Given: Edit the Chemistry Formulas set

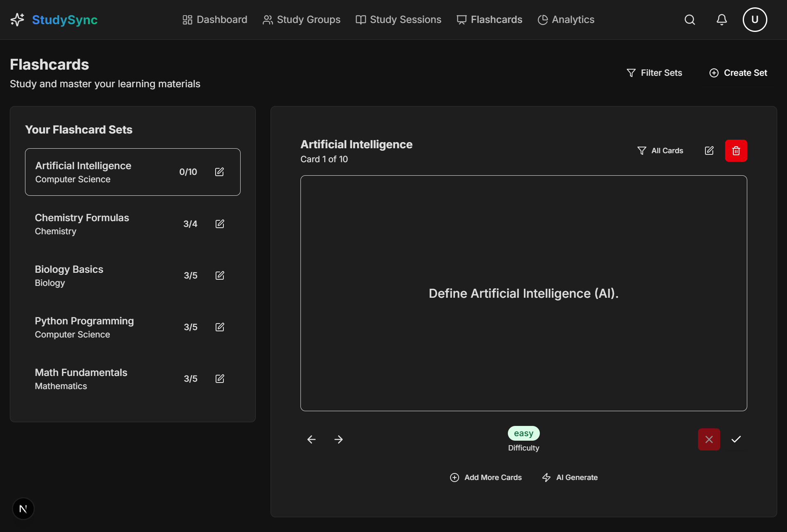Looking at the screenshot, I should [x=220, y=224].
